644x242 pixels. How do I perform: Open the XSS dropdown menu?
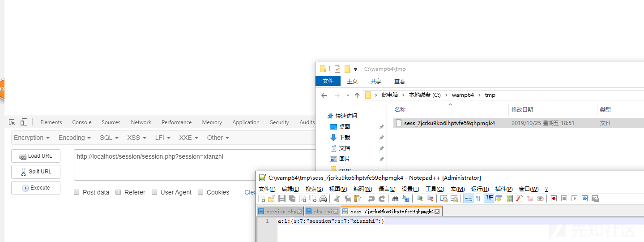[136, 138]
